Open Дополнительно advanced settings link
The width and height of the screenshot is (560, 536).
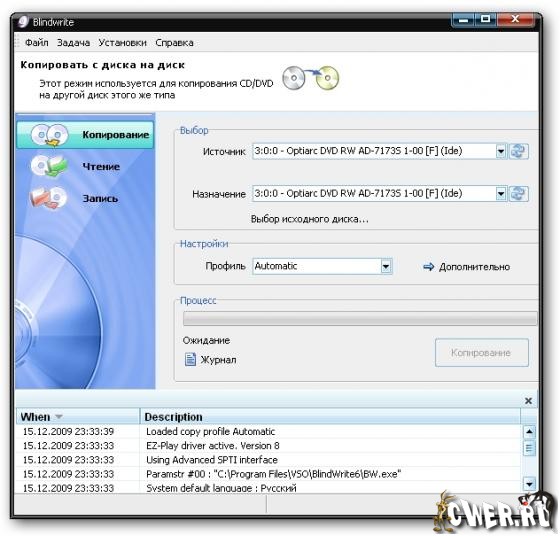tap(474, 267)
